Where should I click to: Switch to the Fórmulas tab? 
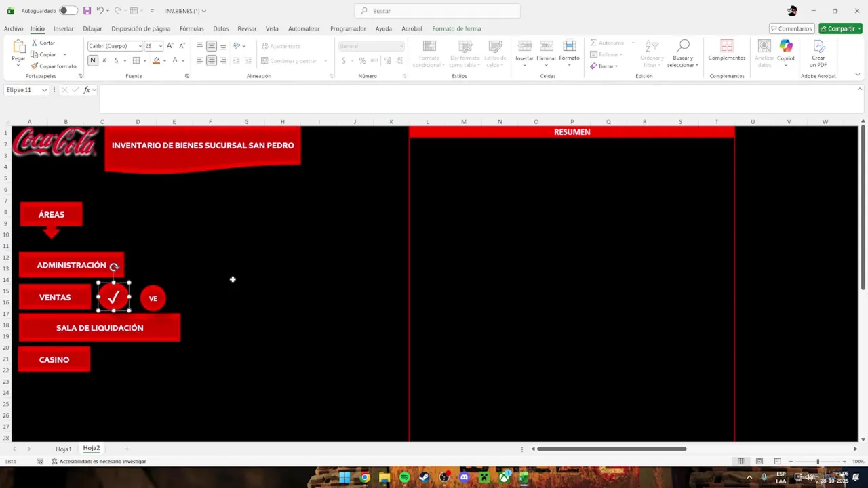tap(191, 28)
